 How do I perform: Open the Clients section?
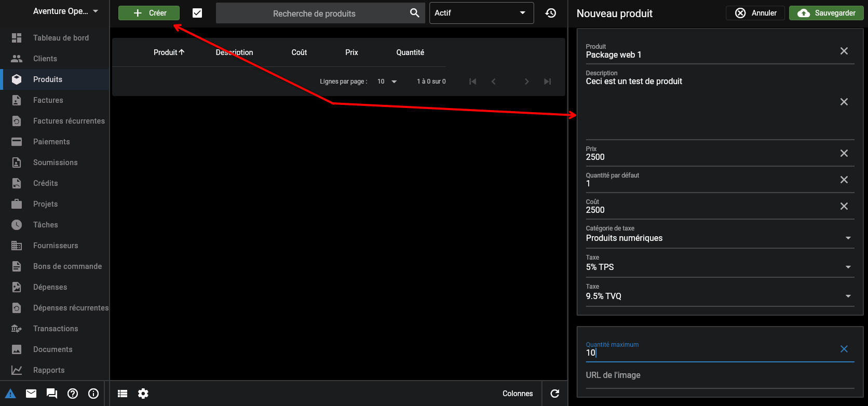[x=55, y=59]
